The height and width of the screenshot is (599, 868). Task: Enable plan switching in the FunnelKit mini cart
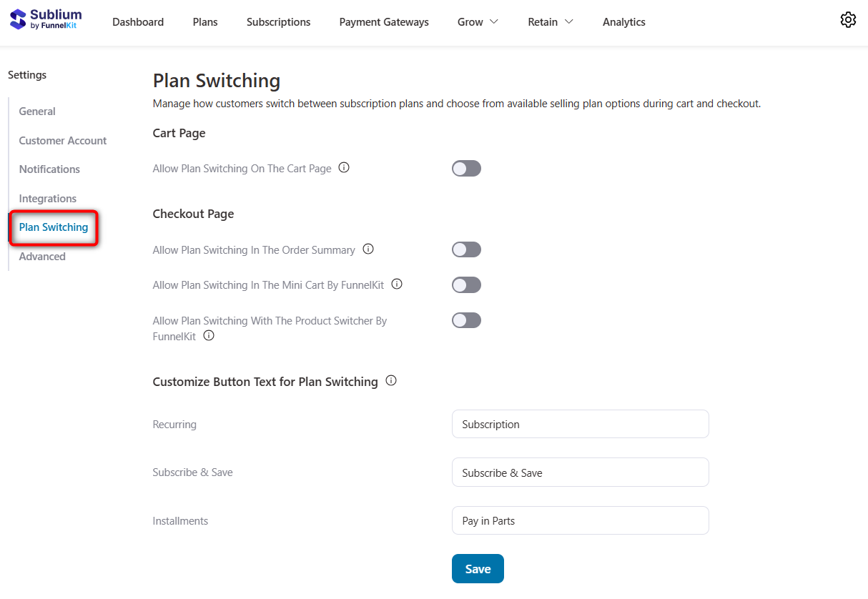(x=466, y=284)
